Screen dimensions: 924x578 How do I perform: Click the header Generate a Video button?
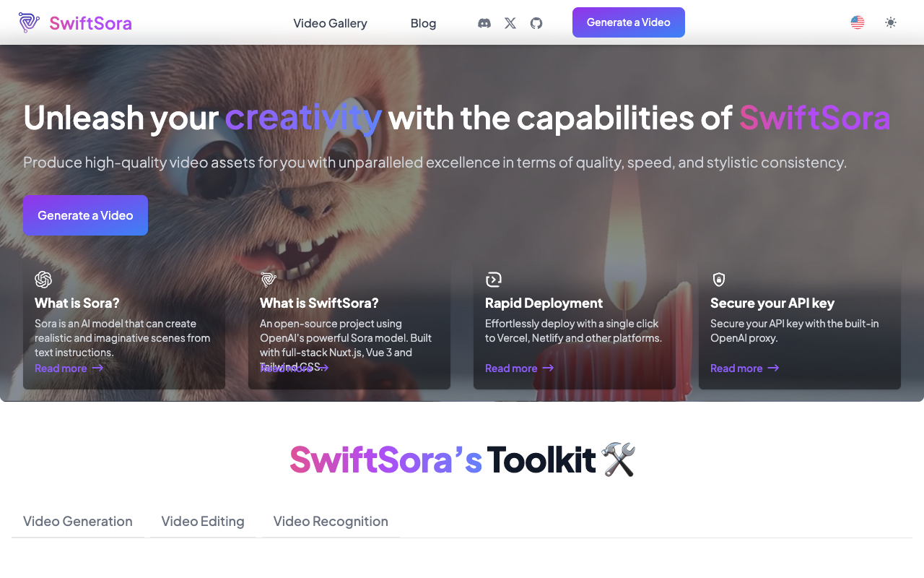[x=629, y=22]
